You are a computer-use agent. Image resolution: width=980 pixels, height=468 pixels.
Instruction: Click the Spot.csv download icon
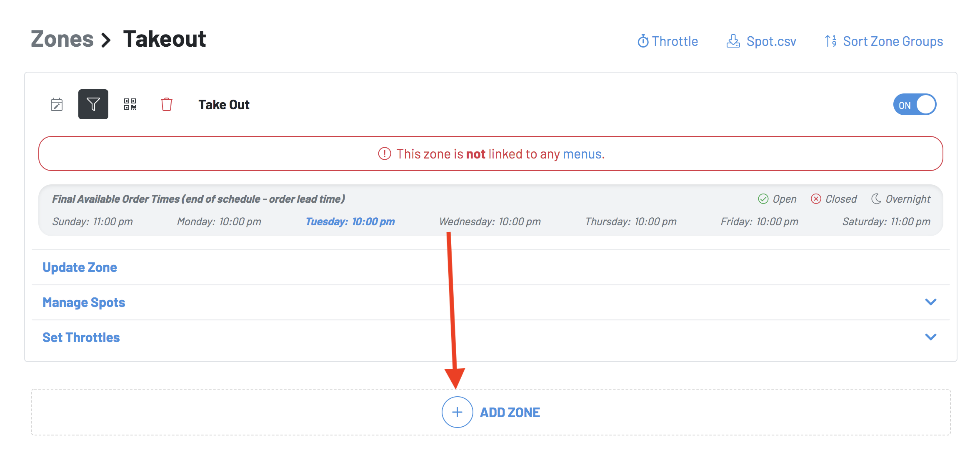(733, 41)
